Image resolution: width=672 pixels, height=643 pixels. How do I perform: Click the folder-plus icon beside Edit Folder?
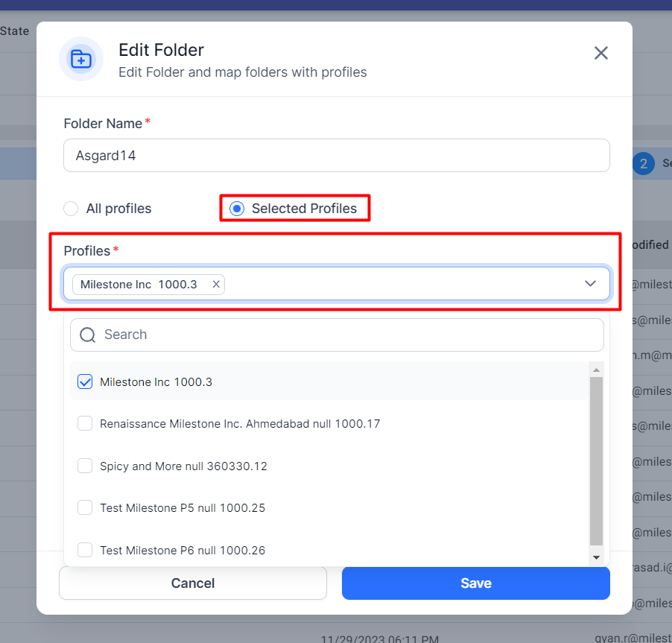[81, 59]
